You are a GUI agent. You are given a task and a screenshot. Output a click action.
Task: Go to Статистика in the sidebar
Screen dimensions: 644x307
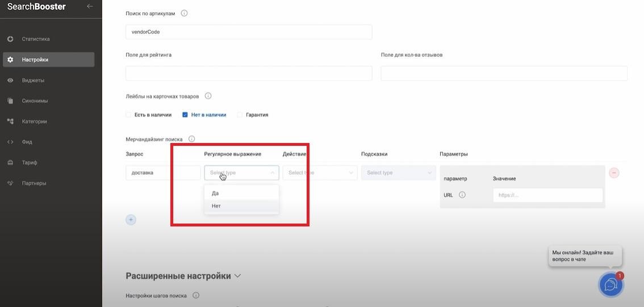36,39
